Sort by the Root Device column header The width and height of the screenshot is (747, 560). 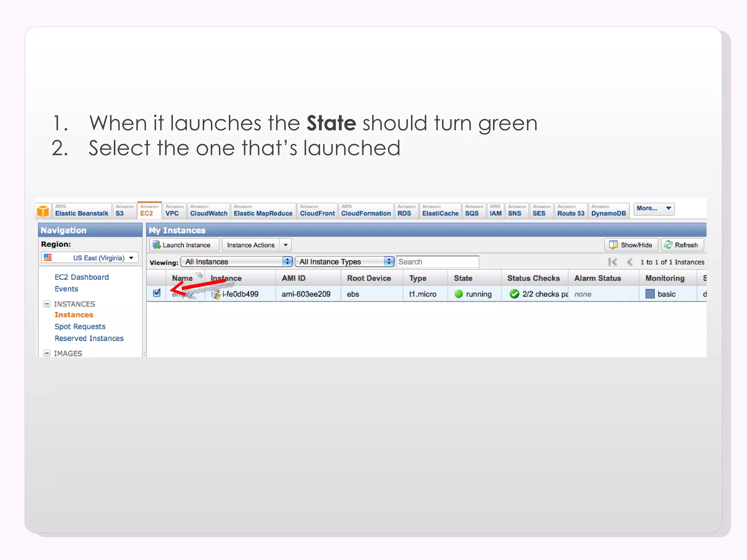pos(372,278)
